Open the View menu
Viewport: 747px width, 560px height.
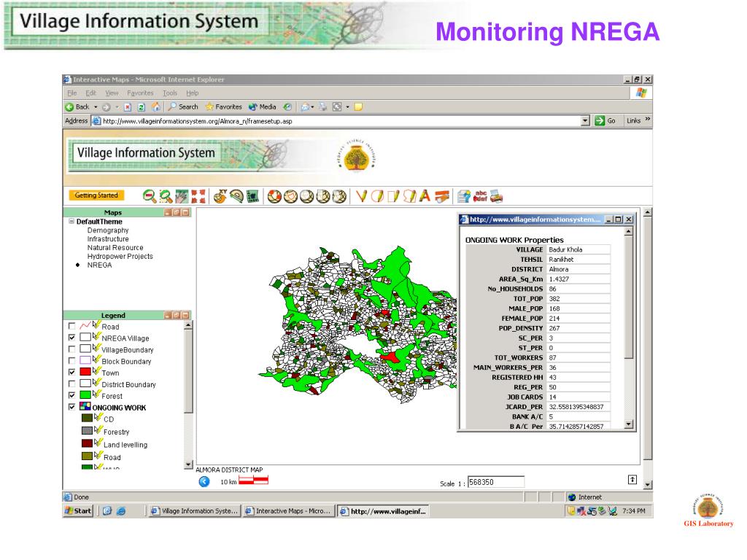[112, 93]
